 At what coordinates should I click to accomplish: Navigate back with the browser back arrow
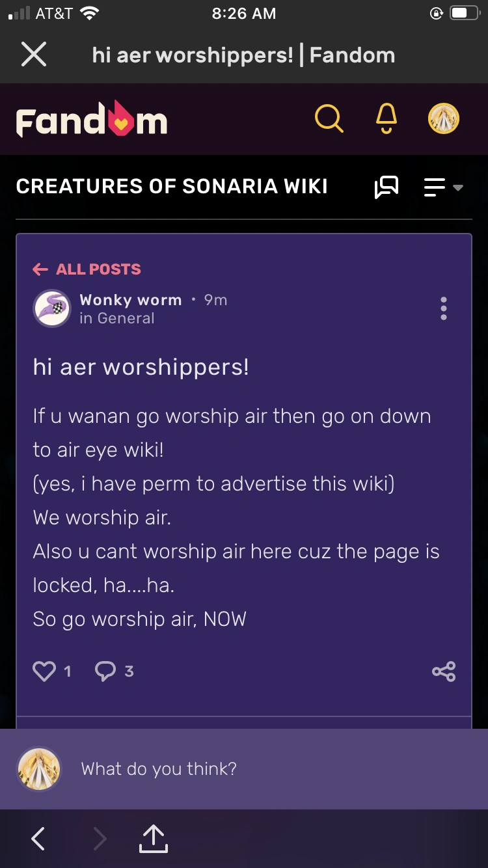tap(38, 839)
